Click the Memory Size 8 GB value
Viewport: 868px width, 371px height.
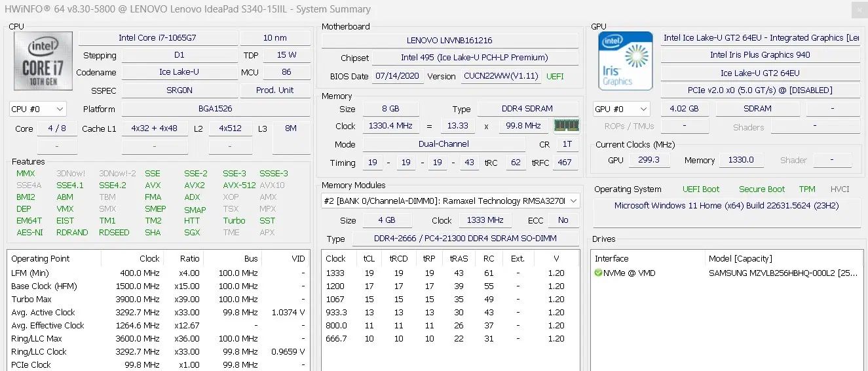pos(390,109)
